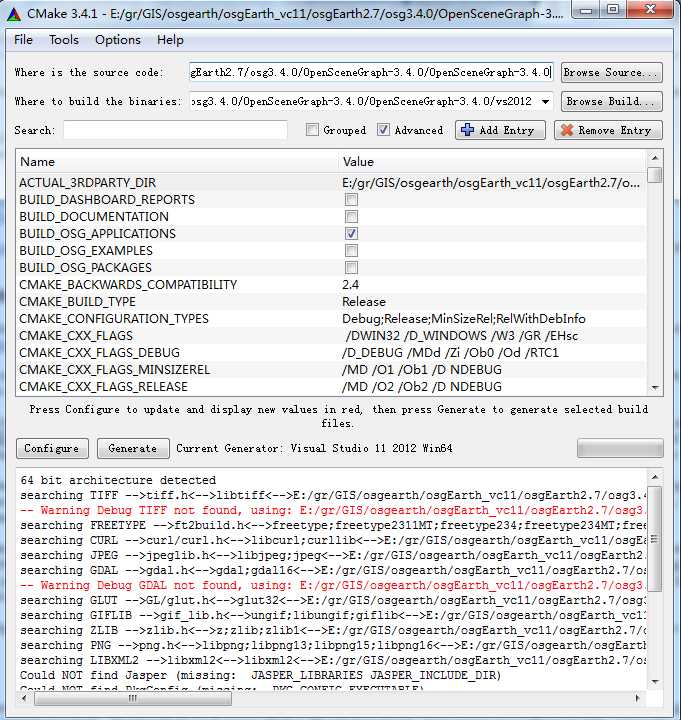
Task: Click the output log vertical scrollbar thumb
Action: (x=655, y=539)
